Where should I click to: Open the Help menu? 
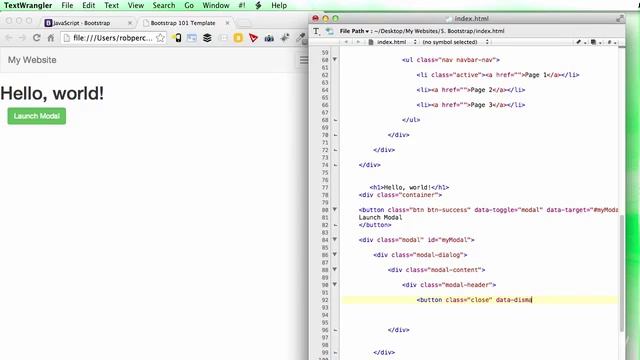[x=279, y=5]
